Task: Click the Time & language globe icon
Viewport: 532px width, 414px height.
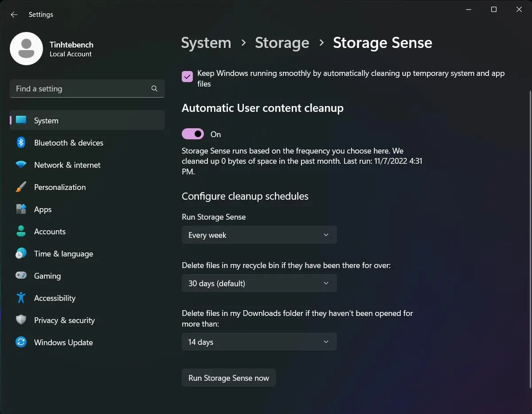Action: (x=21, y=253)
